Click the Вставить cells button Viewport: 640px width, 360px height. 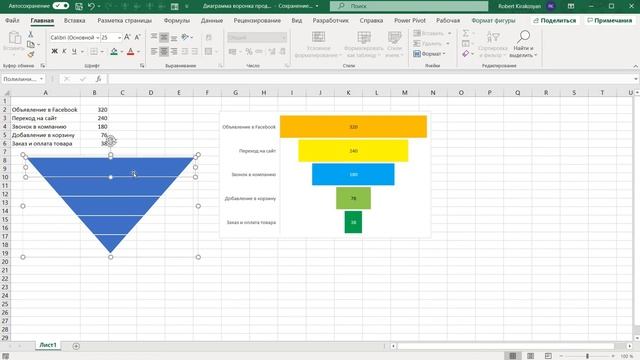[429, 33]
